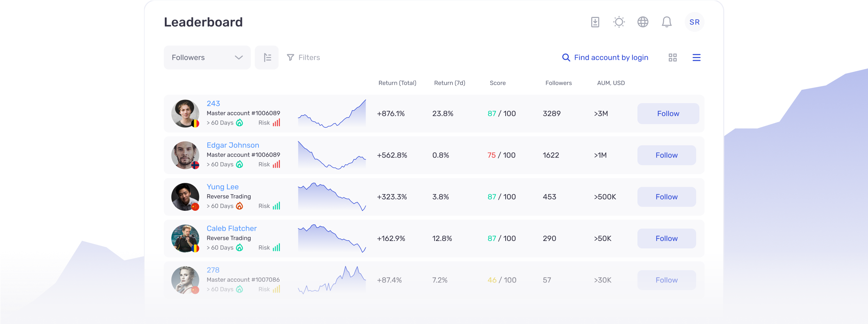868x324 pixels.
Task: Click green flame icon in Edgar Johnson row
Action: pos(239,164)
